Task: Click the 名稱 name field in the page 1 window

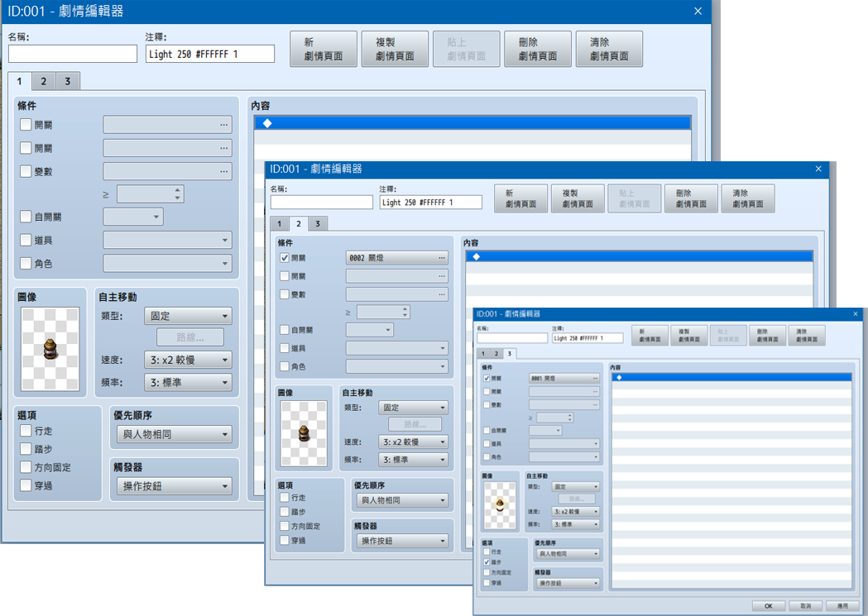Action: pyautogui.click(x=73, y=54)
